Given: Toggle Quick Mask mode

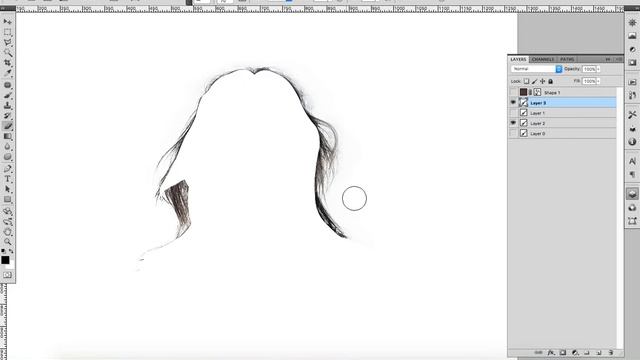Looking at the screenshot, I should point(7,275).
